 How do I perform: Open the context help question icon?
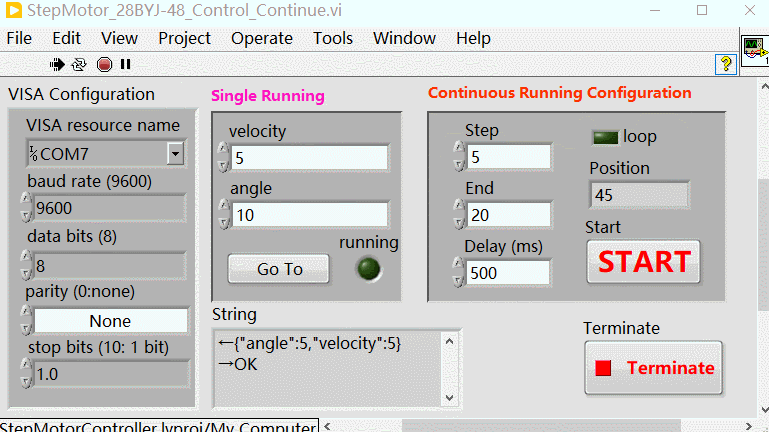726,63
